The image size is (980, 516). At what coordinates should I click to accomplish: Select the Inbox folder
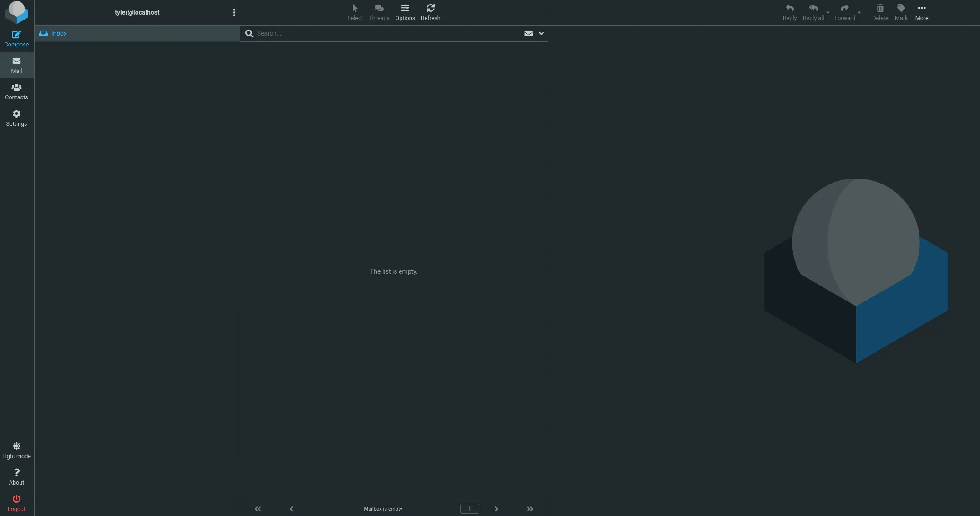pos(59,33)
